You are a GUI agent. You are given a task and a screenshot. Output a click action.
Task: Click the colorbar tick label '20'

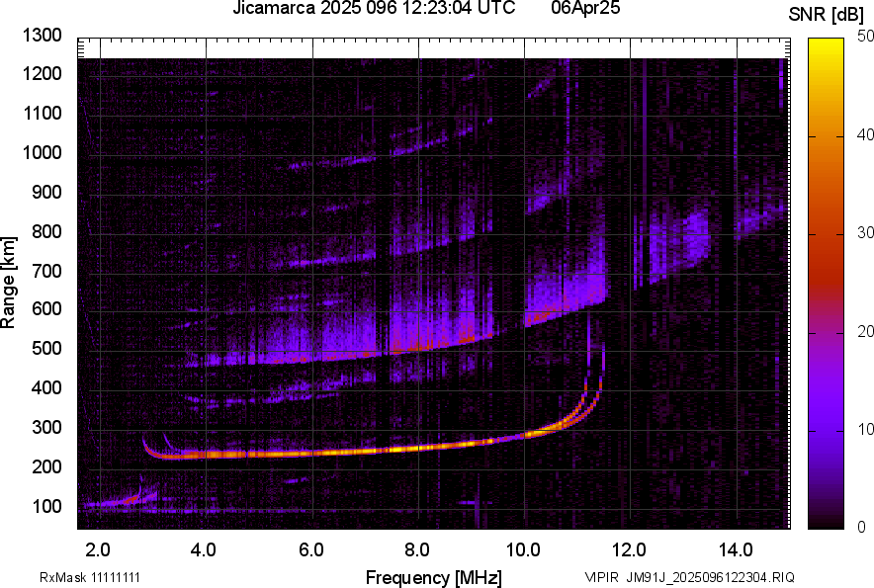[x=865, y=332]
